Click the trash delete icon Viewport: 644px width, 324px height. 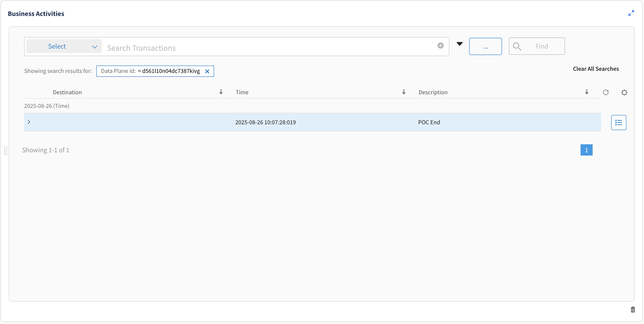point(633,310)
